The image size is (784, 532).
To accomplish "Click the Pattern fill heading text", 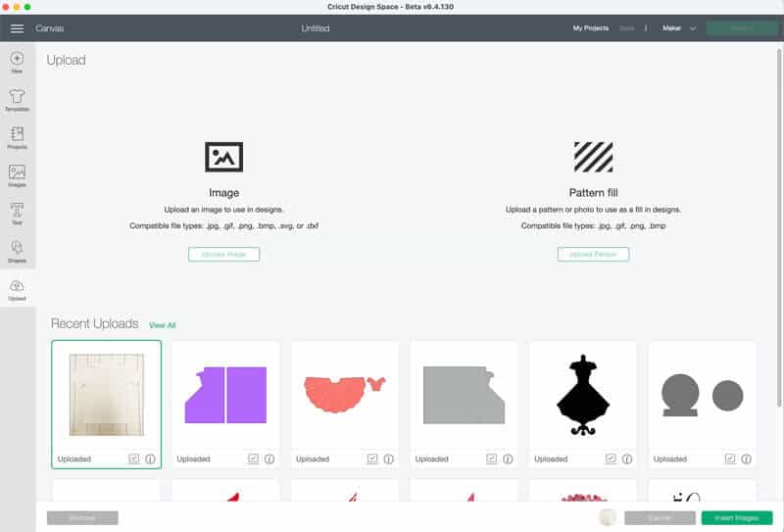I will 594,192.
